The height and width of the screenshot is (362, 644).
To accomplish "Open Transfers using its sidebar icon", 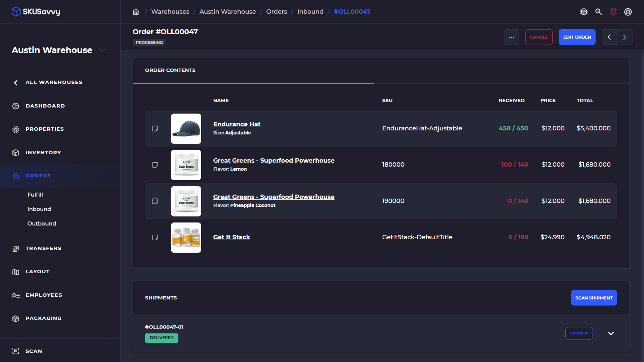I will click(15, 248).
